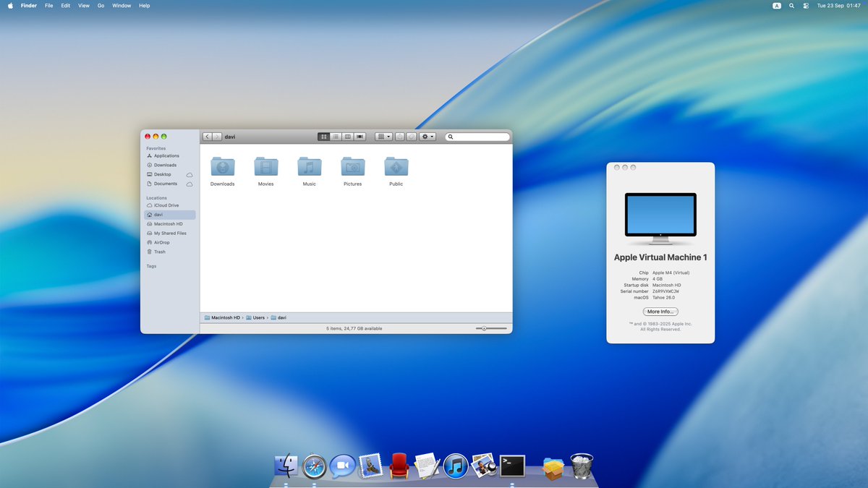Launch TextEdit from the Dock
This screenshot has height=488, width=868.
(427, 466)
